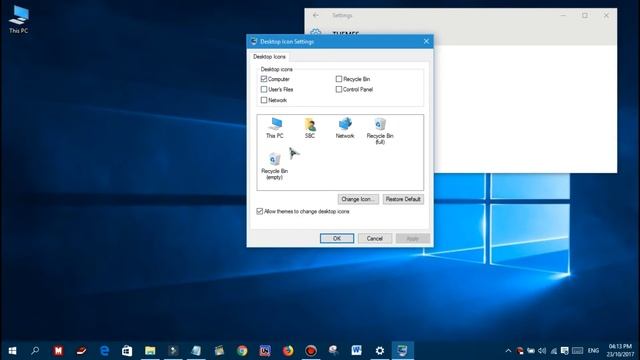Open the red round recorder app in taskbar
The height and width of the screenshot is (360, 640).
tap(311, 351)
